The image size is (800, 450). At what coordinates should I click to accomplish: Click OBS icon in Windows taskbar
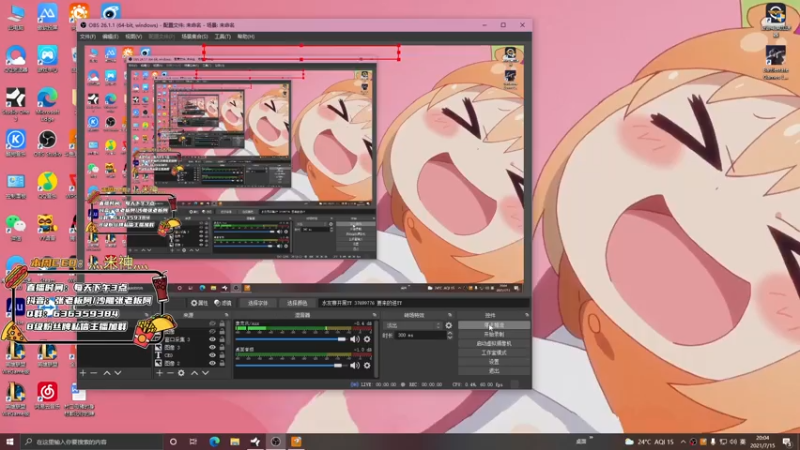click(x=276, y=441)
